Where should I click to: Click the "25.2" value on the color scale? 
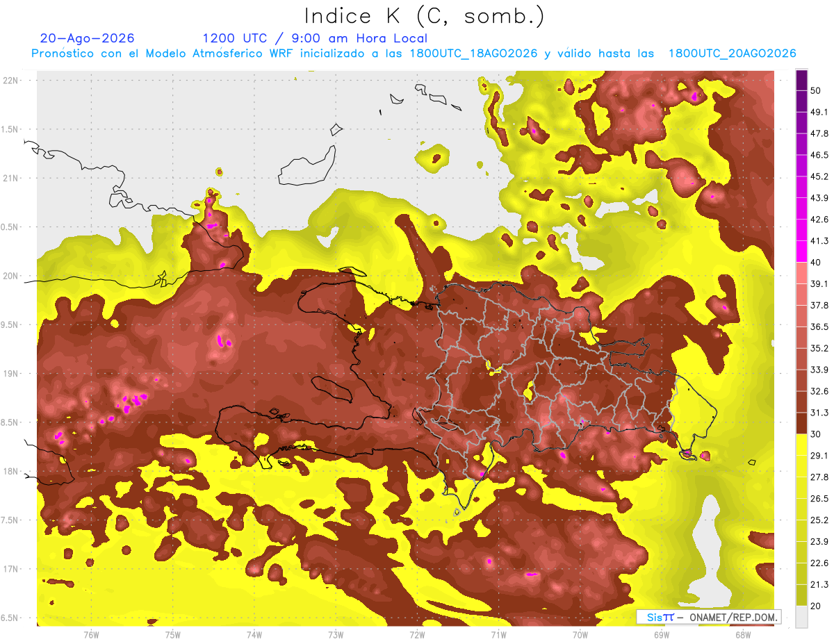pos(819,520)
